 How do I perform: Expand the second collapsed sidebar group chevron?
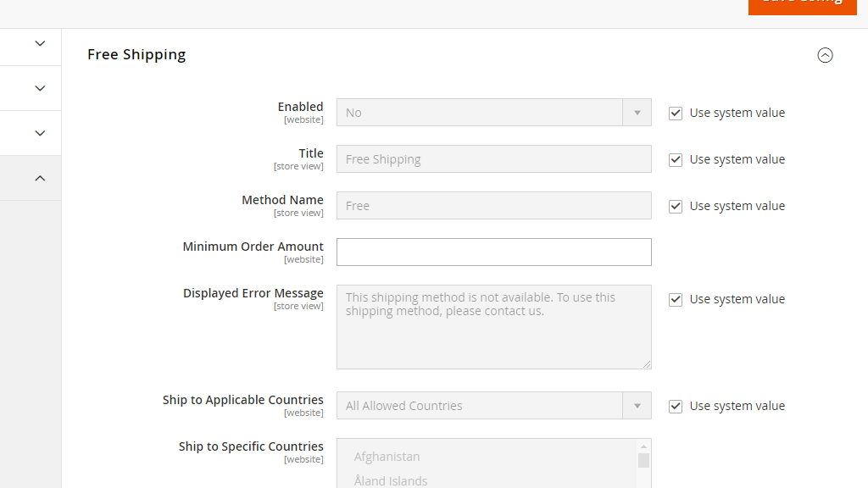(x=40, y=88)
